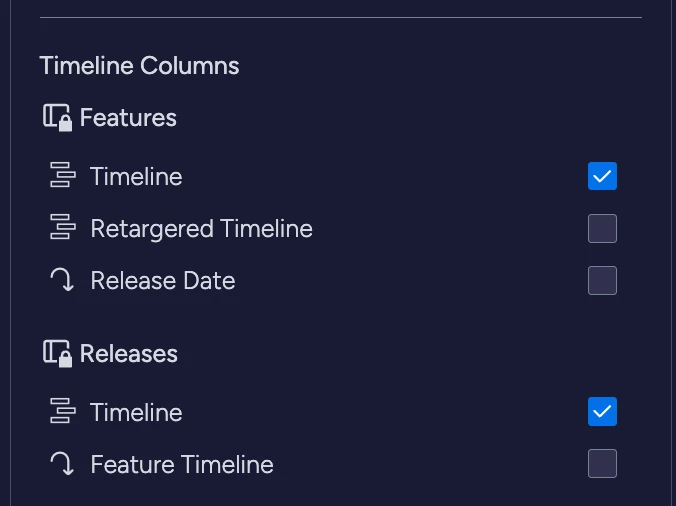Screen dimensions: 676x506
Task: Click the Retargered Timeline label
Action: point(201,229)
